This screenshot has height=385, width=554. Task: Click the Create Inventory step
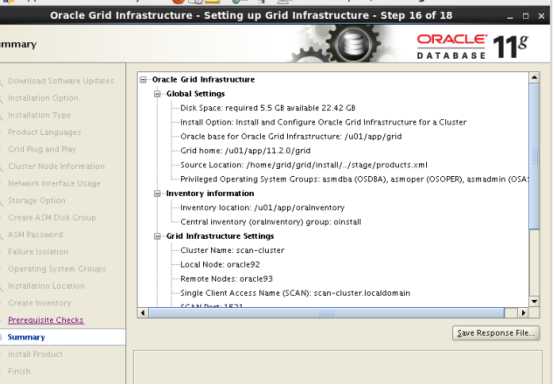click(x=40, y=303)
